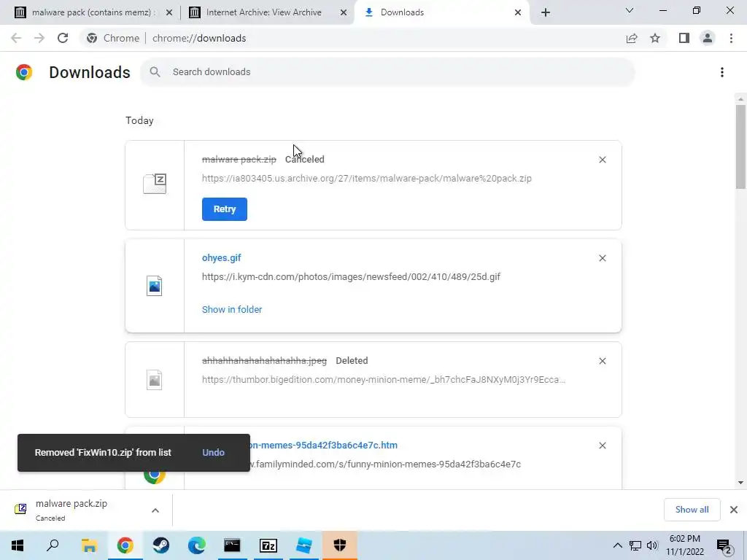Screen dimensions: 747x560
Task: Open notification center icon
Action: [x=724, y=545]
